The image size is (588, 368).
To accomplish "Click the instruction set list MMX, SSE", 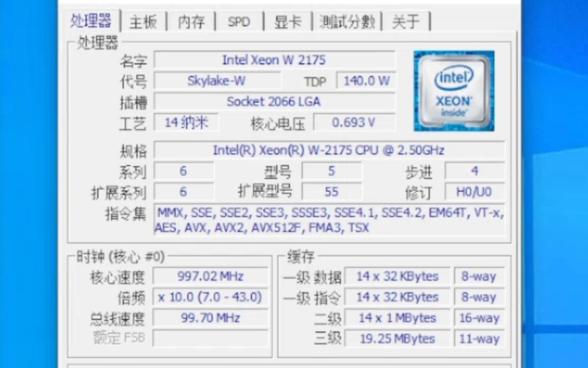I will click(329, 220).
